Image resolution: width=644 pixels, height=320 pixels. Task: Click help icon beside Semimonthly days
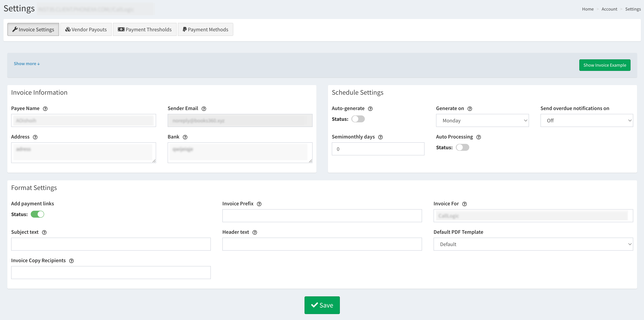pos(380,137)
